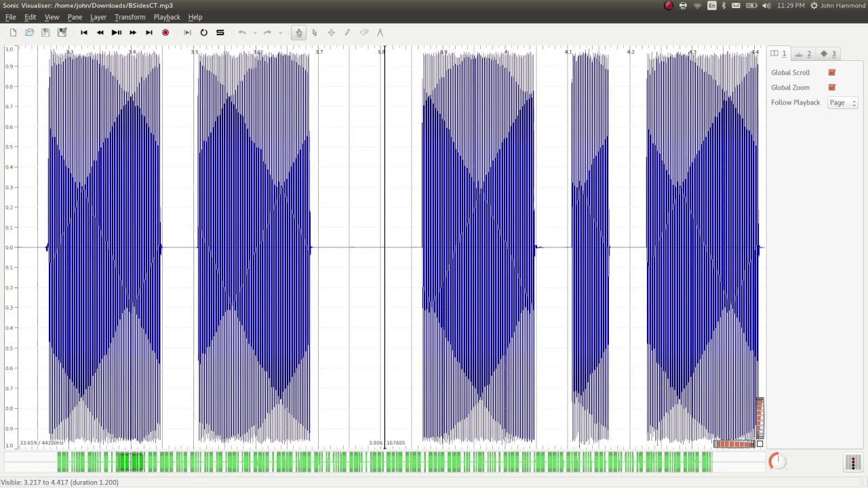Click the green overview waveform strip
868x488 pixels.
(384, 462)
